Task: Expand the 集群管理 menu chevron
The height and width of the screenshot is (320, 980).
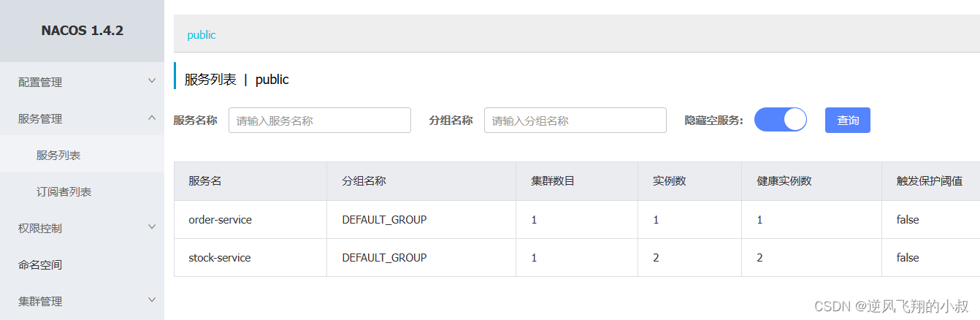Action: pyautogui.click(x=152, y=300)
